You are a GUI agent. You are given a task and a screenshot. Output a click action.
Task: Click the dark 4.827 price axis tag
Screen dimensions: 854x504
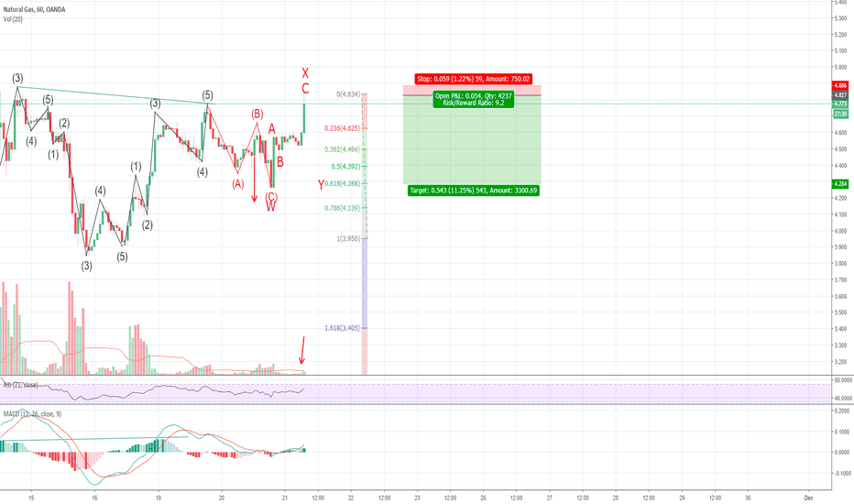coord(840,94)
